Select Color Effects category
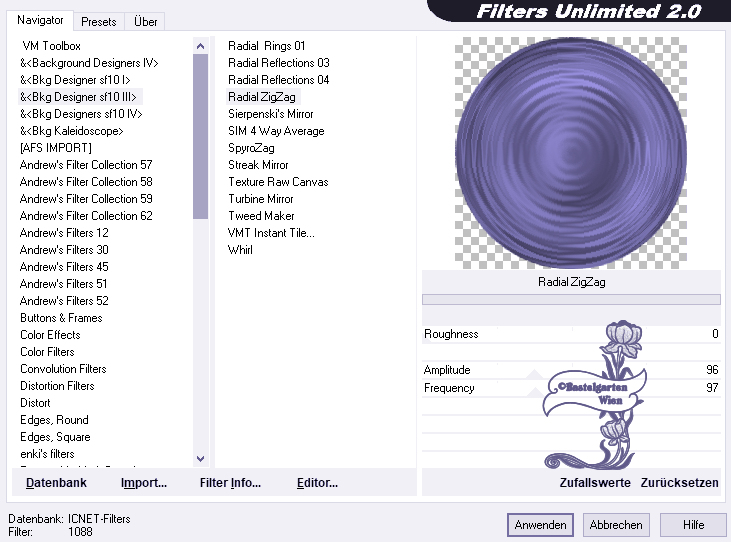This screenshot has width=731, height=542. click(x=50, y=335)
